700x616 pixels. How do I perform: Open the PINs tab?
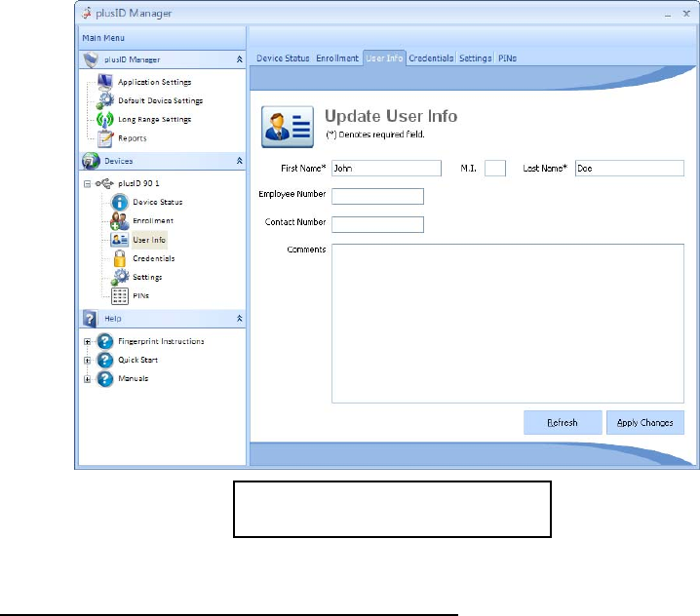tap(507, 58)
